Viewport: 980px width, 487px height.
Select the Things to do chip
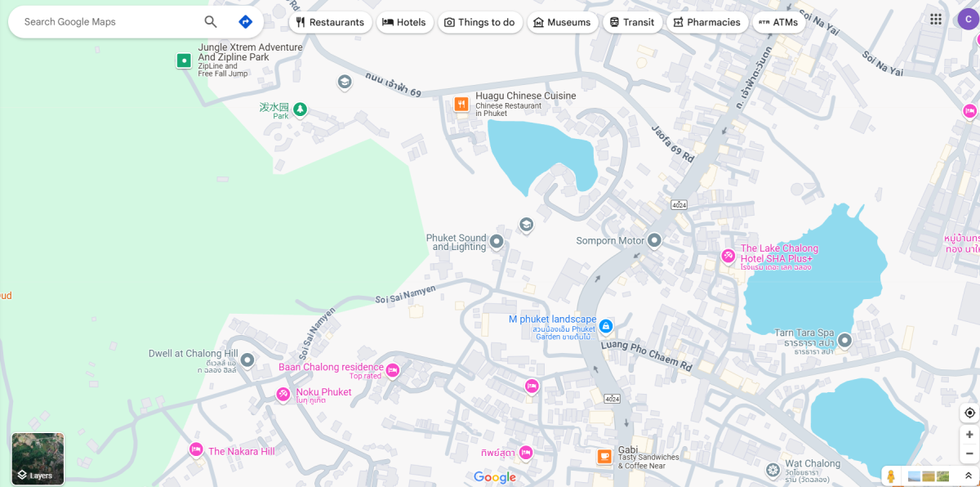(480, 22)
